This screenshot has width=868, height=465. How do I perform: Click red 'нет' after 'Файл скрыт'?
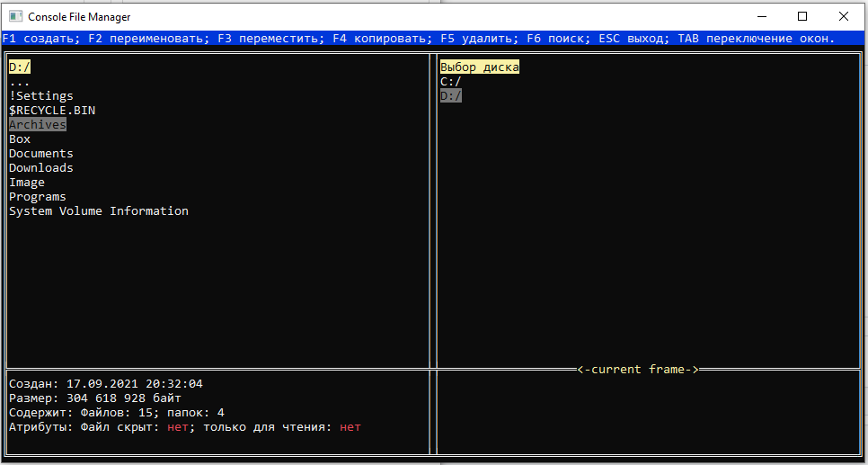click(178, 427)
